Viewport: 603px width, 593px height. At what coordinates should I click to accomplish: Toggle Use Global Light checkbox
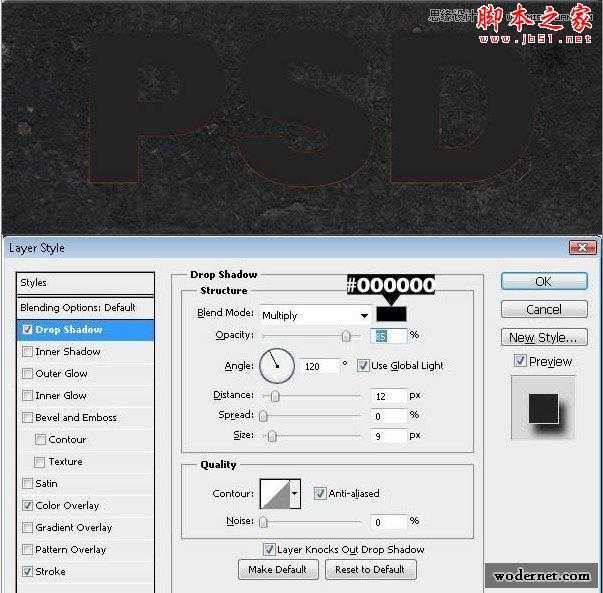(x=363, y=366)
